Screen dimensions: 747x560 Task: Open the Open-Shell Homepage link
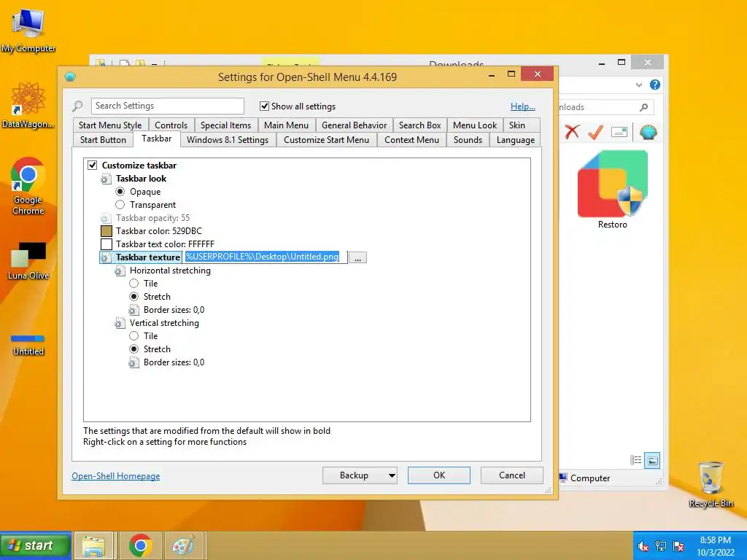click(116, 476)
